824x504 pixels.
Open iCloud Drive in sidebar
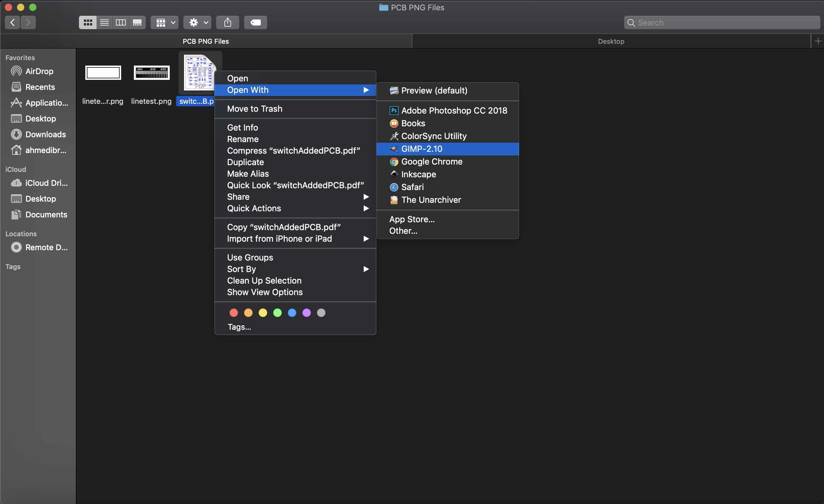click(x=38, y=182)
